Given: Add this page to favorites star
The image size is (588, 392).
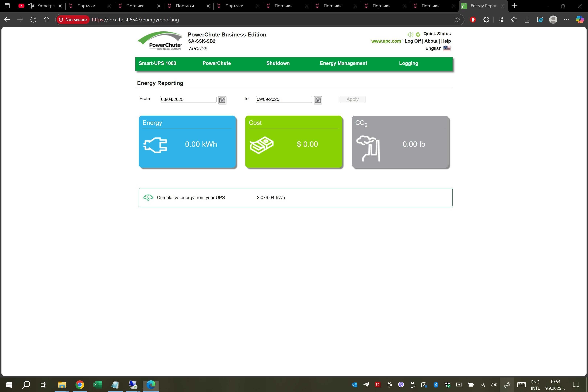Looking at the screenshot, I should [457, 19].
